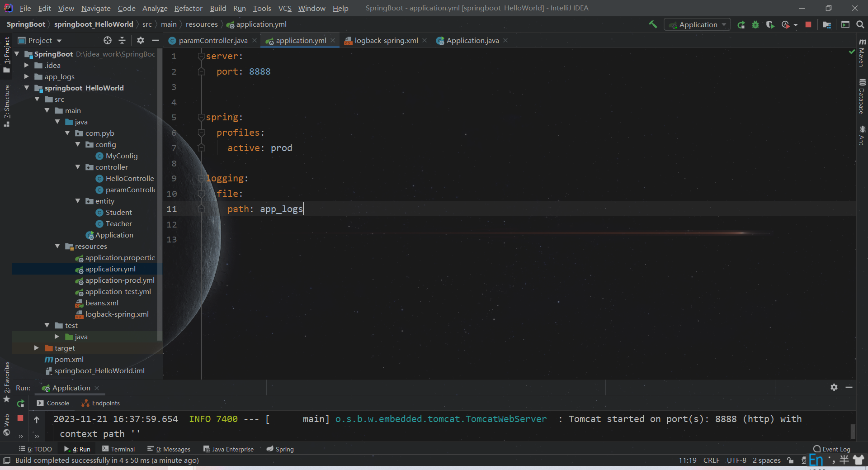This screenshot has height=470, width=868.
Task: Click the Project tree vertical scrollbar
Action: pos(159,195)
